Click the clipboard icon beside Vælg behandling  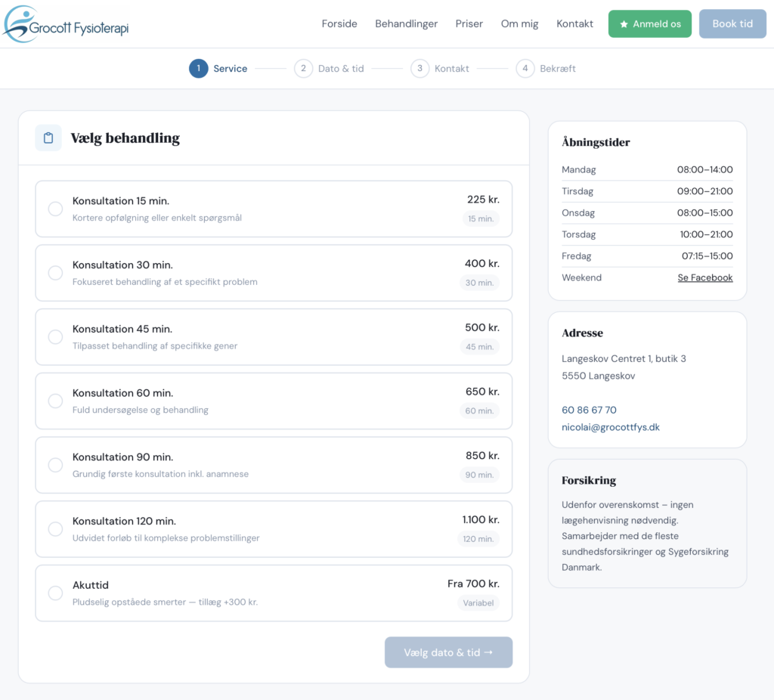click(48, 138)
